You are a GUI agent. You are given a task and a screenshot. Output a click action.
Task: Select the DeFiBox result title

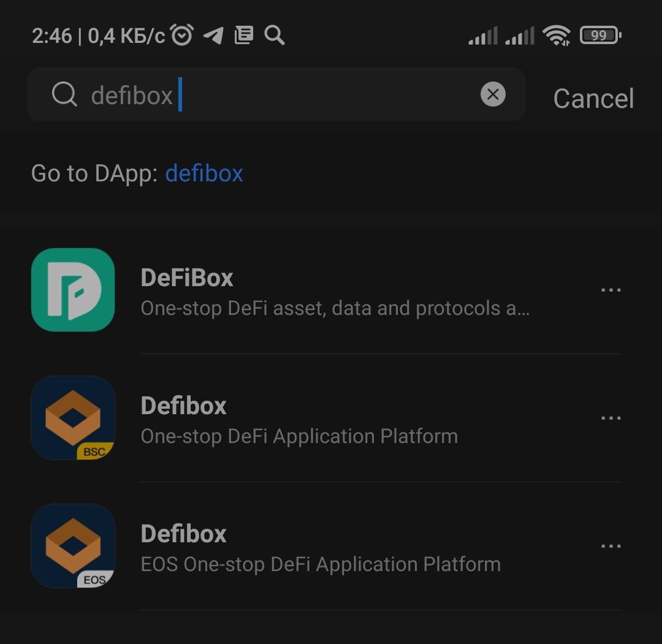(187, 278)
